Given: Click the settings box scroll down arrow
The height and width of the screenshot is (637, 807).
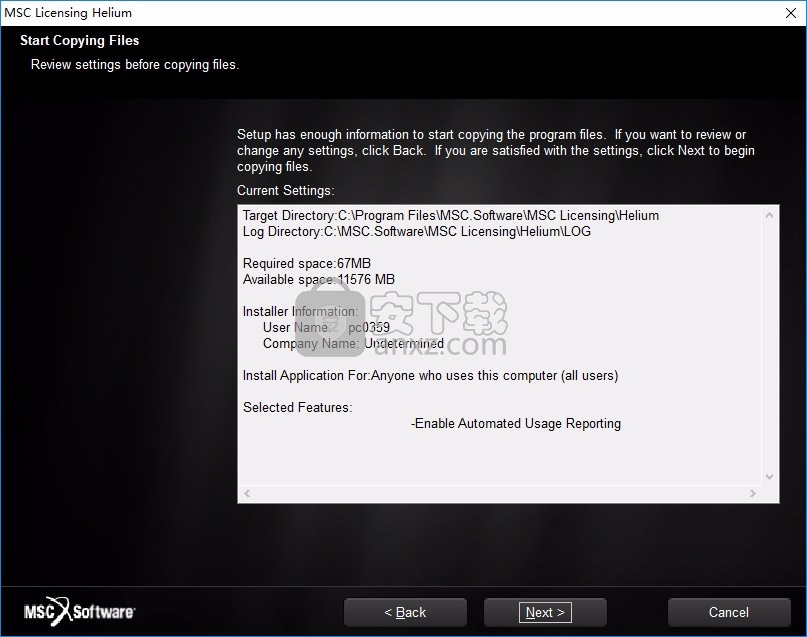Looking at the screenshot, I should coord(769,476).
